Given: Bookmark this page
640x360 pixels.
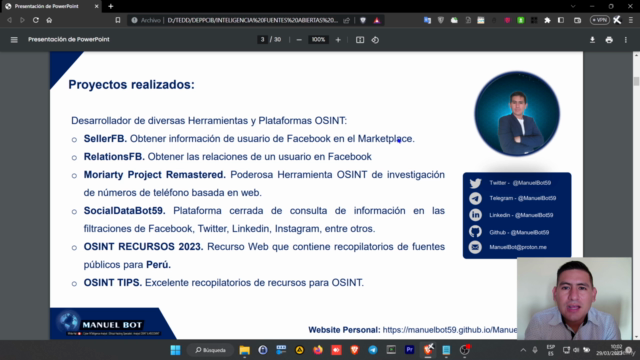Looking at the screenshot, I should click(118, 20).
